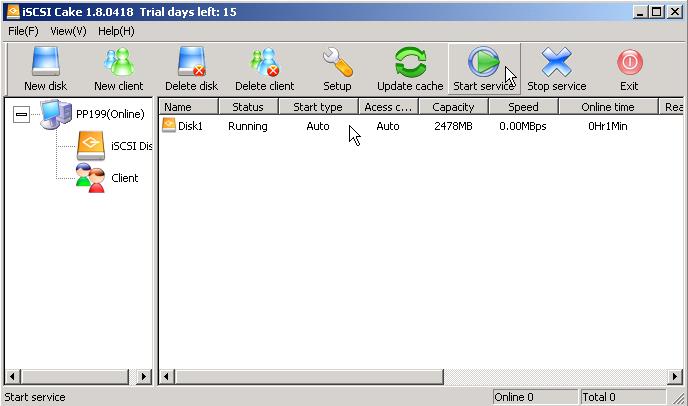Sort by the Status column header
This screenshot has width=688, height=406.
point(248,107)
